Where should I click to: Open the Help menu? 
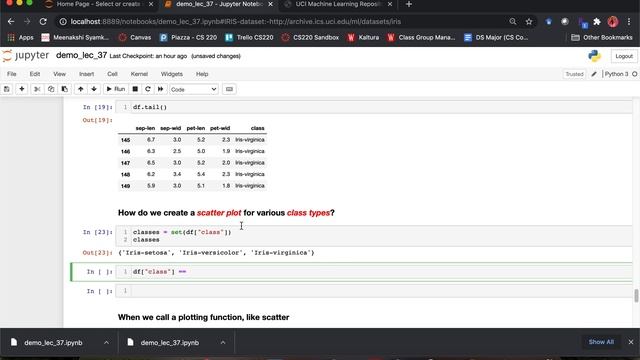(x=202, y=74)
